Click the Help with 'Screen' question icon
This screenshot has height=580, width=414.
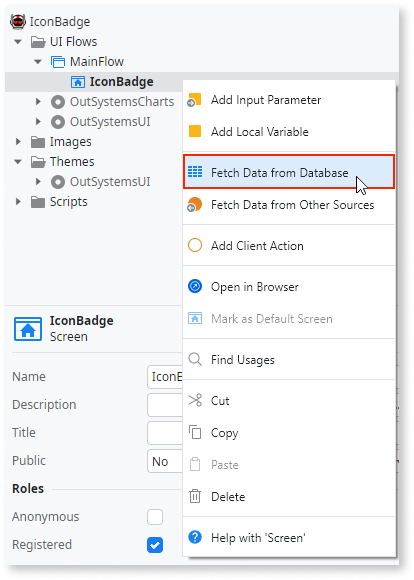click(x=195, y=537)
